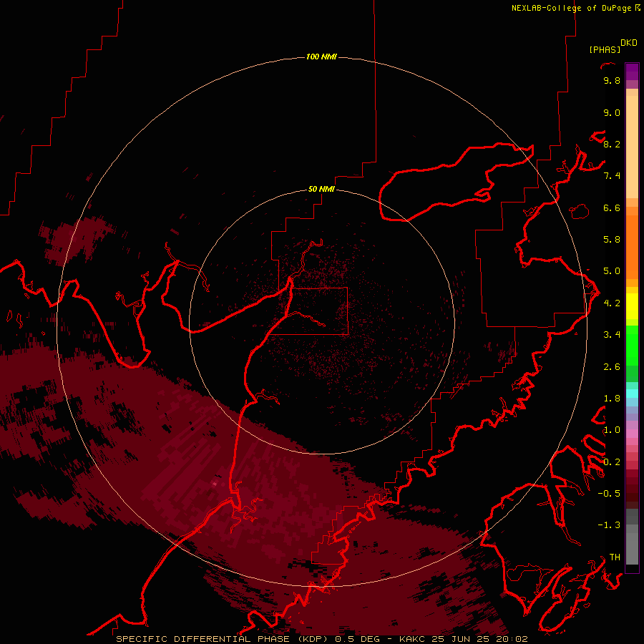Click the SPECIFIC DIFFERENTIAL PHASE (KDP) title text

(223, 639)
